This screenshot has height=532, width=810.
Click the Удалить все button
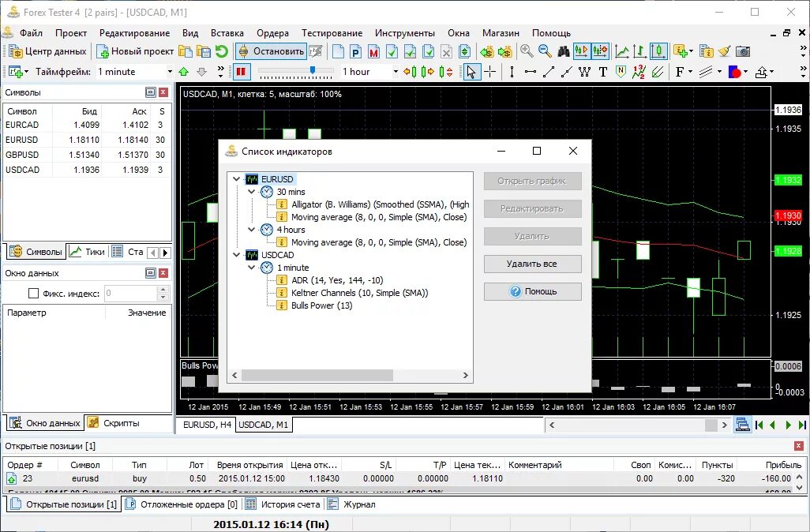coord(533,264)
